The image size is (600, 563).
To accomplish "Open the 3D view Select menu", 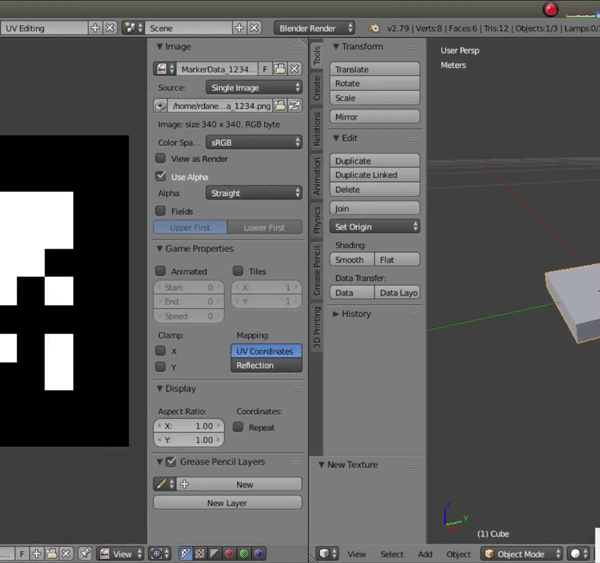I will [x=391, y=554].
